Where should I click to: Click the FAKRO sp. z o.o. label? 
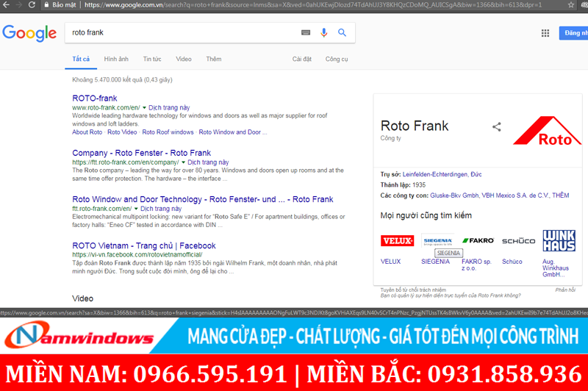click(x=476, y=265)
